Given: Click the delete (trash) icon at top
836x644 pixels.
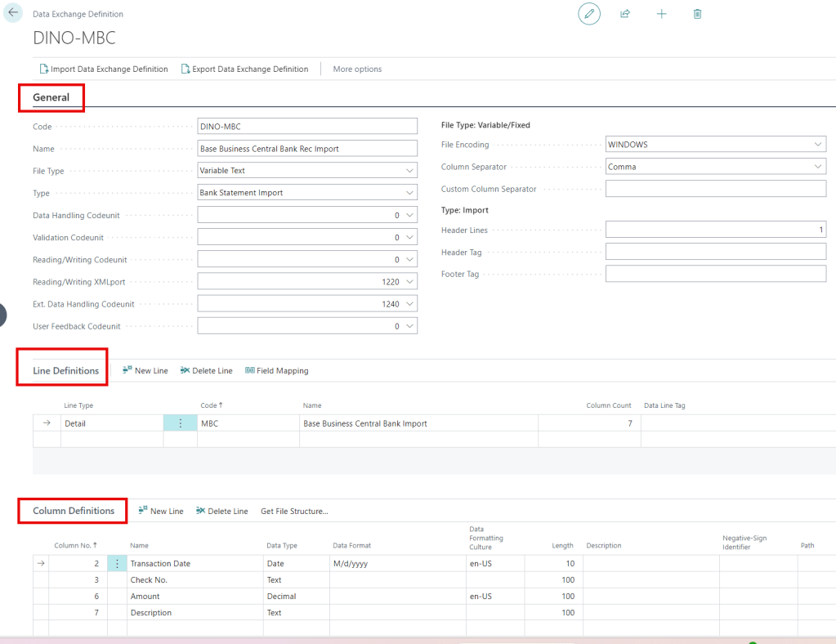Looking at the screenshot, I should (697, 14).
